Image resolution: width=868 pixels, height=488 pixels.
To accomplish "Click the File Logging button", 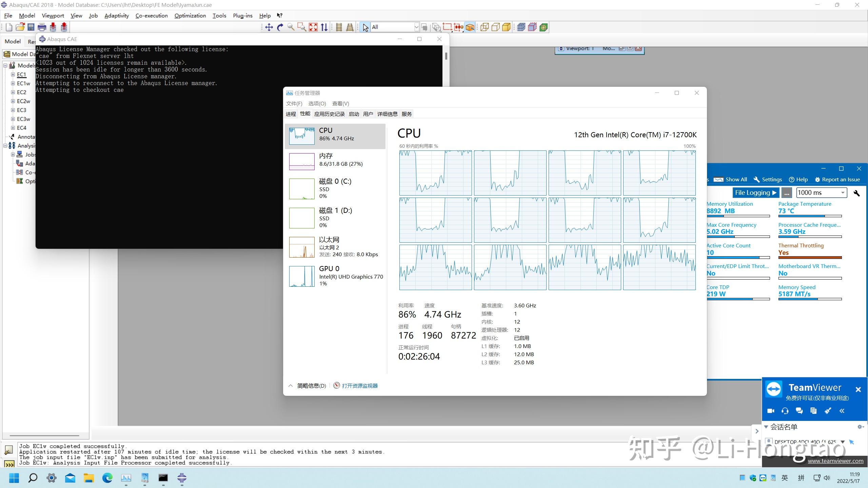I will [756, 193].
